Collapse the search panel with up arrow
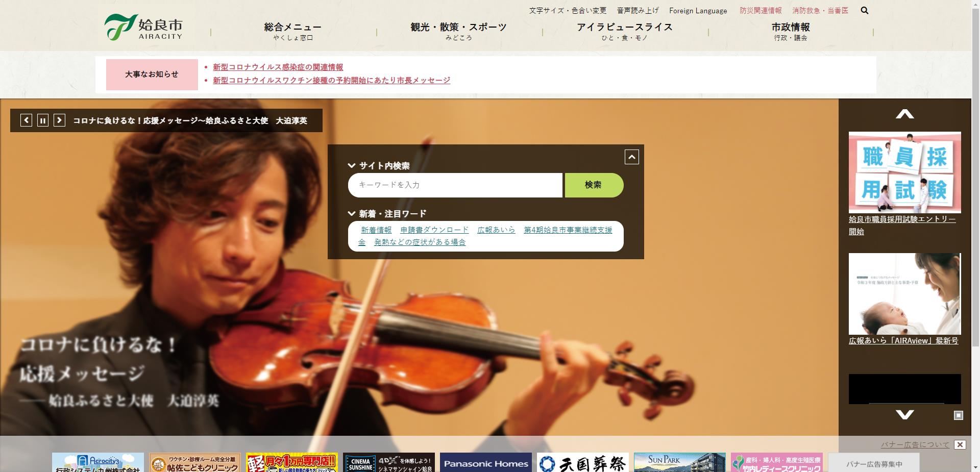Screen dimensions: 980x472 tap(631, 157)
